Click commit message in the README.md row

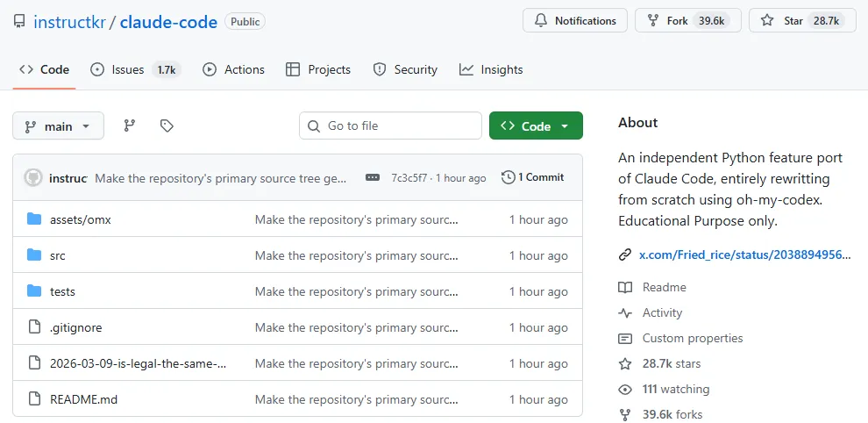click(x=357, y=399)
